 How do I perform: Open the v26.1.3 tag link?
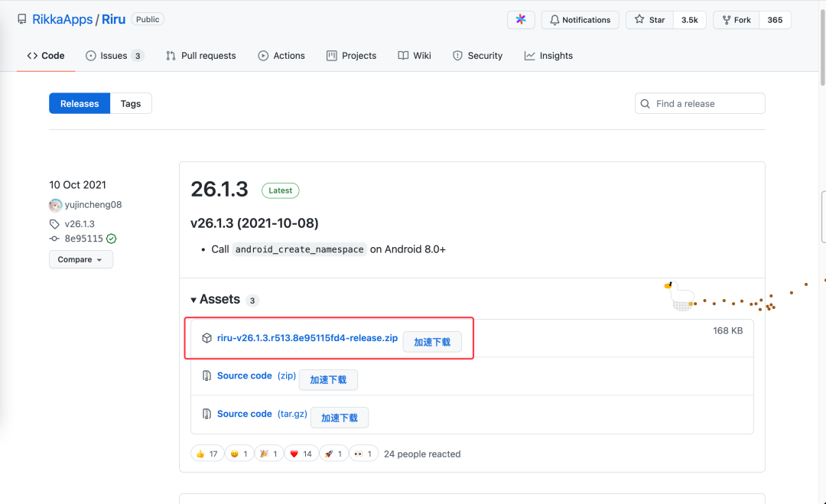tap(80, 224)
